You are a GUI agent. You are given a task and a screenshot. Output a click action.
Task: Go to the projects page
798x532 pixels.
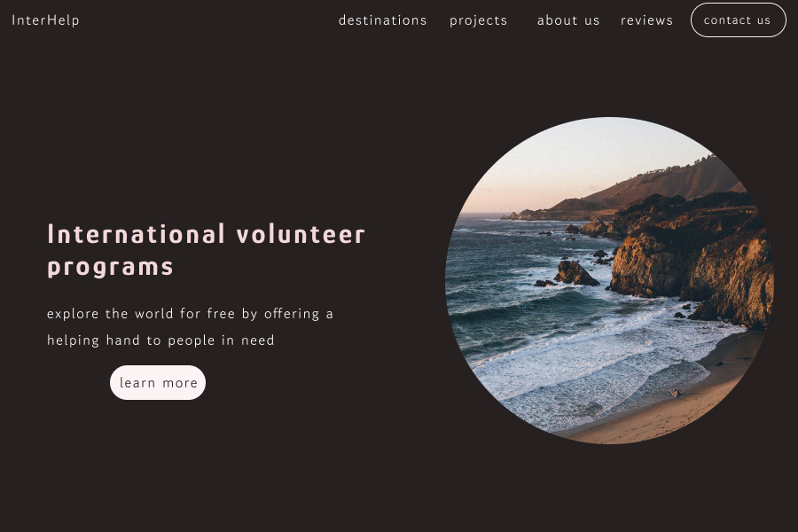point(479,21)
